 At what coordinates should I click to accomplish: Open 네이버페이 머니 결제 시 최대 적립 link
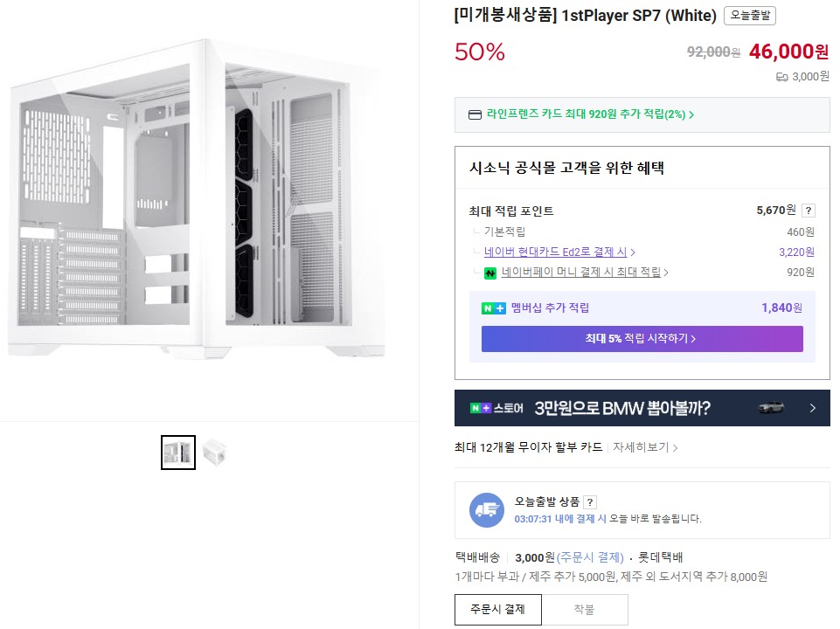(x=584, y=273)
